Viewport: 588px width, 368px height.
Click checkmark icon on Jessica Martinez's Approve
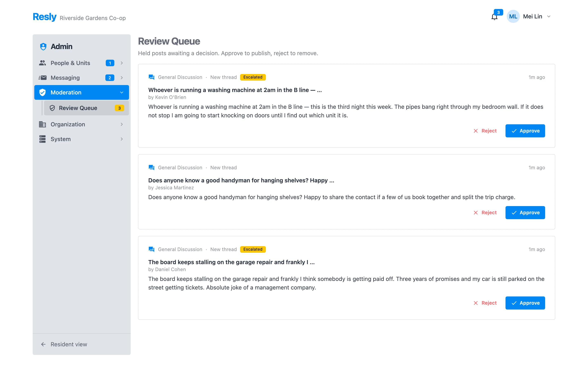point(514,213)
